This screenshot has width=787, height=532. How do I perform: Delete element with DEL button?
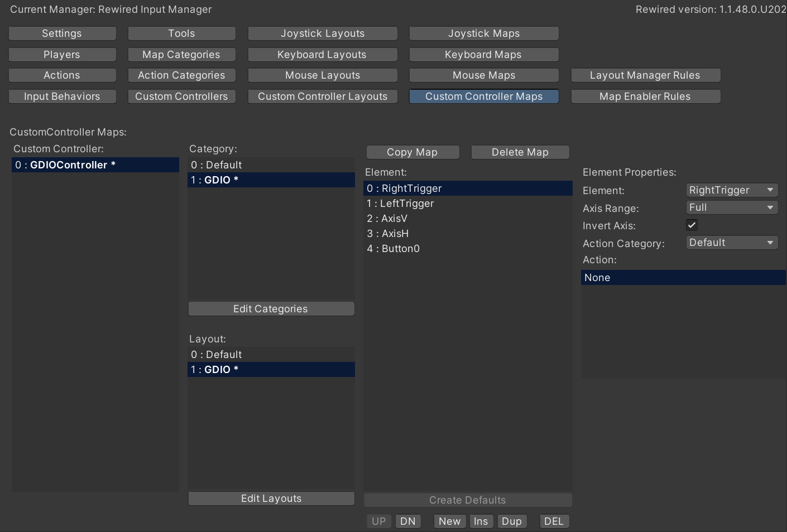554,521
